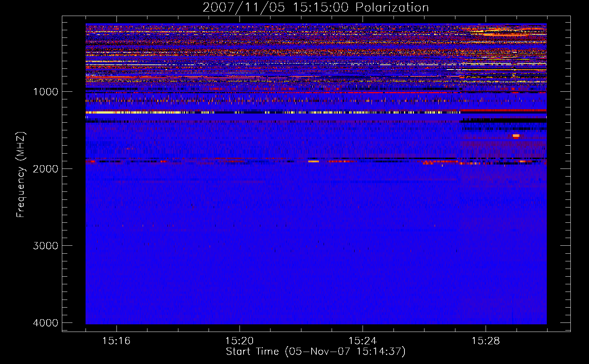
Task: Click the 15:16 time tick label
Action: coord(116,341)
